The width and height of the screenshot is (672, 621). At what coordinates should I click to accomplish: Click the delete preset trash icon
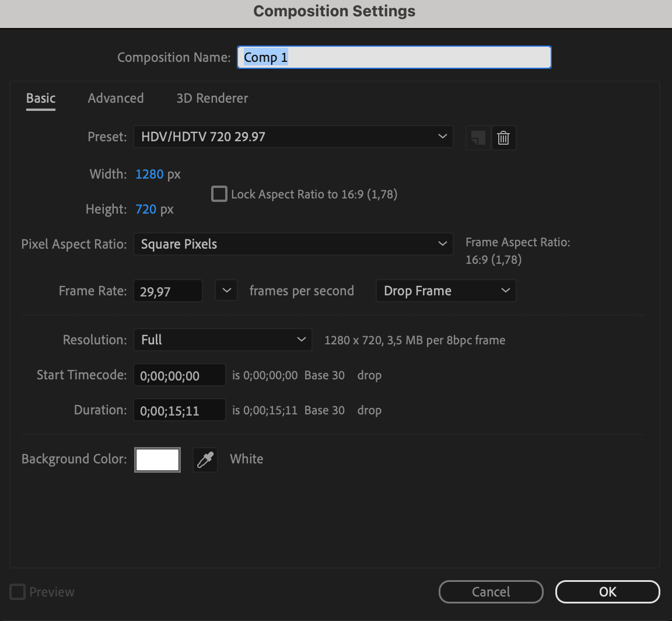tap(503, 138)
